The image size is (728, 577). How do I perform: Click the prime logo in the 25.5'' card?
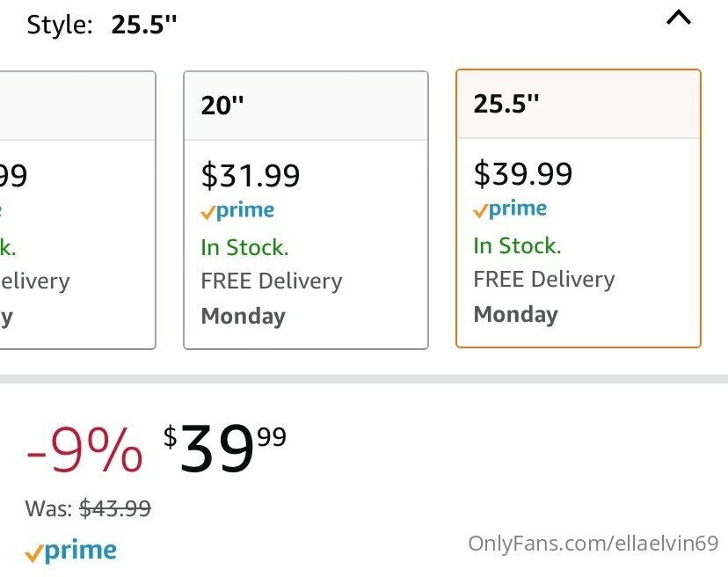(x=510, y=209)
